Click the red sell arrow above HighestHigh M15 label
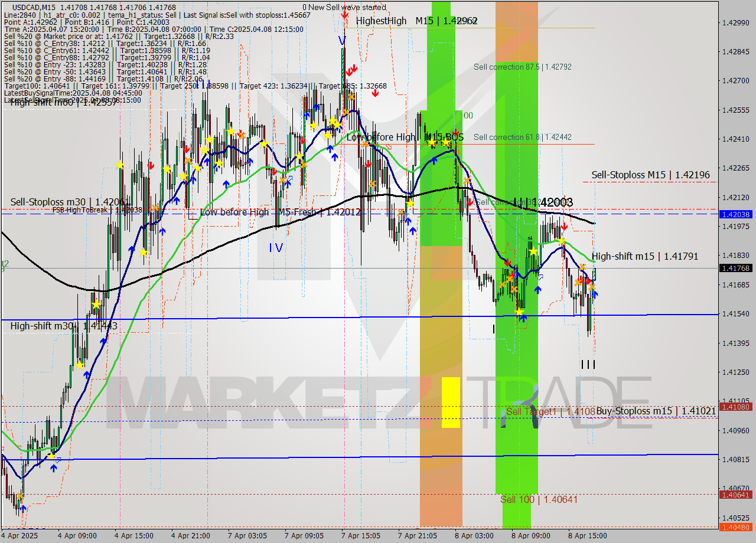Viewport: 756px width, 543px height. point(344,15)
